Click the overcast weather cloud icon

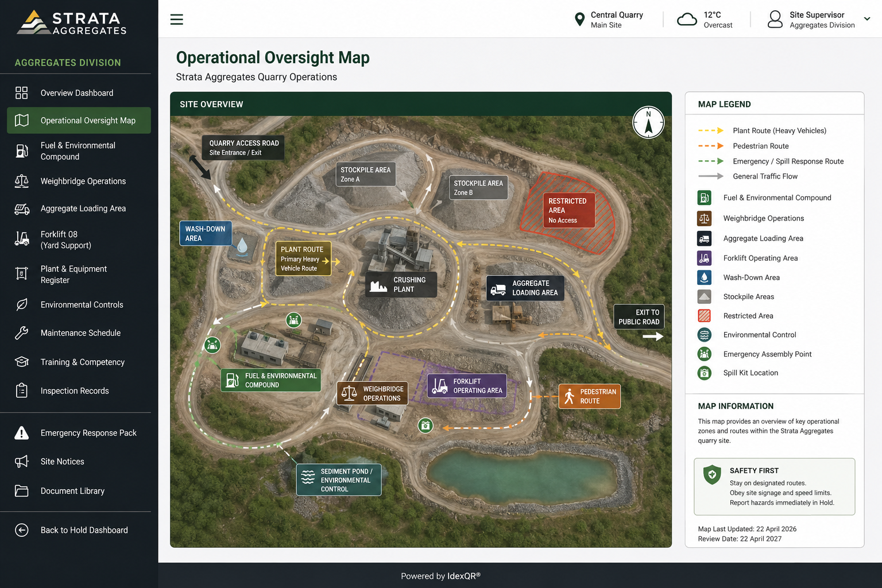coord(687,20)
